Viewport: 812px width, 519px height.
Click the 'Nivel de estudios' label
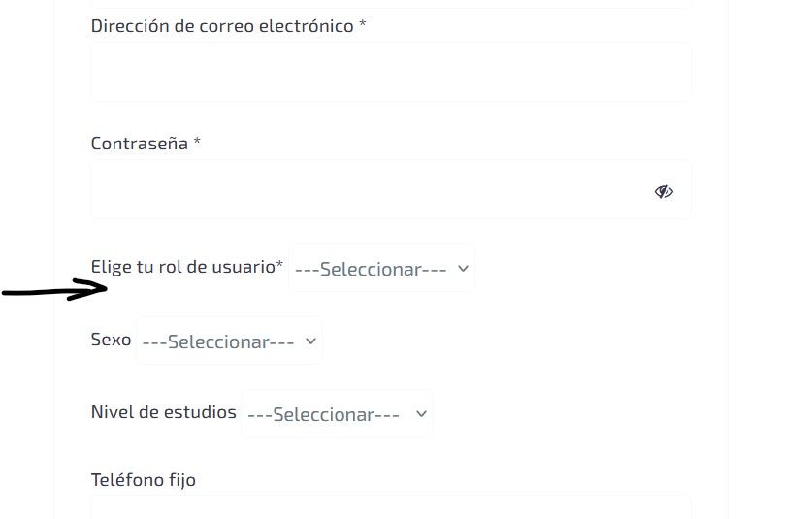point(164,412)
